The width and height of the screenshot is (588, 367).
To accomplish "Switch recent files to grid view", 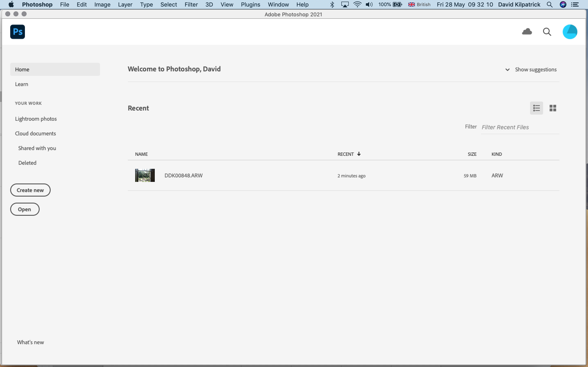I will [553, 108].
